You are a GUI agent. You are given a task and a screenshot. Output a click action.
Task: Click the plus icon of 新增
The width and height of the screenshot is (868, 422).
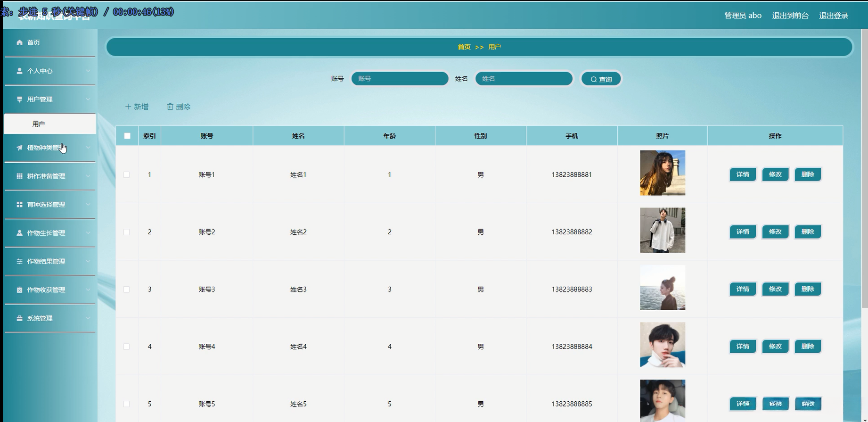pyautogui.click(x=128, y=107)
